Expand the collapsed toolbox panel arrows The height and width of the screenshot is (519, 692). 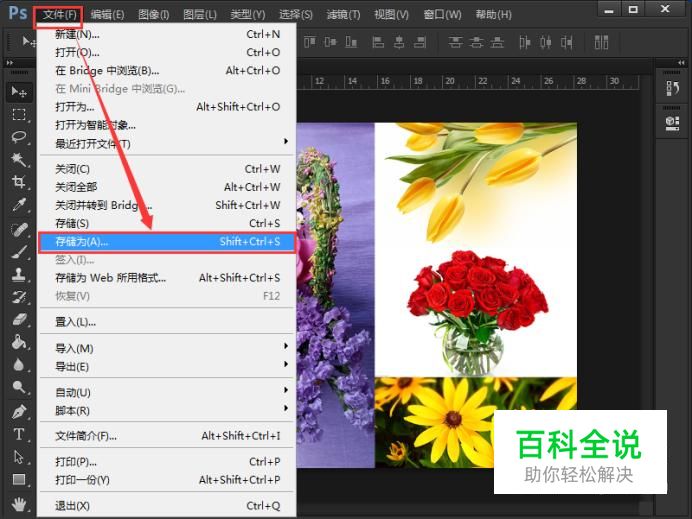tap(9, 63)
